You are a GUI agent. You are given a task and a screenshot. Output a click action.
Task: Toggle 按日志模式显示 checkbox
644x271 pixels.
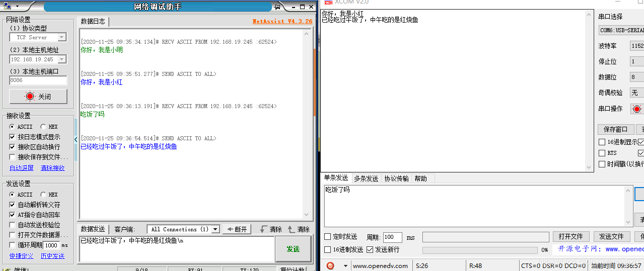pos(13,137)
